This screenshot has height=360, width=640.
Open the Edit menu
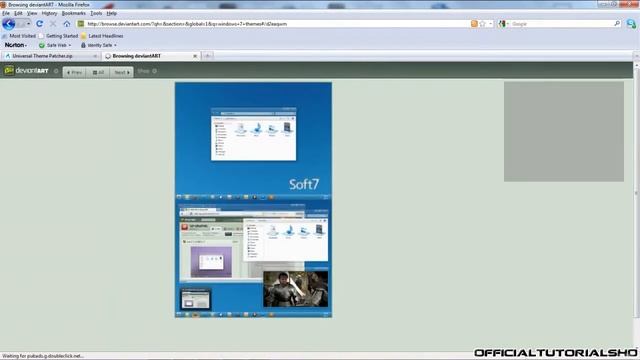[18, 13]
